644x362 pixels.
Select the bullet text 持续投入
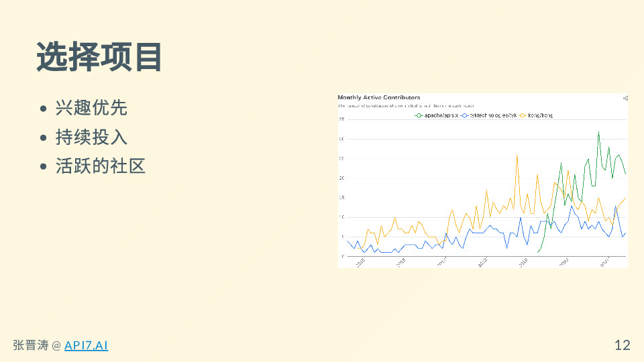91,137
